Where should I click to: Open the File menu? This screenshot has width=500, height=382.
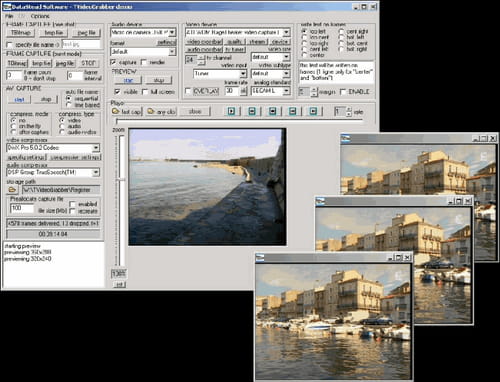9,16
